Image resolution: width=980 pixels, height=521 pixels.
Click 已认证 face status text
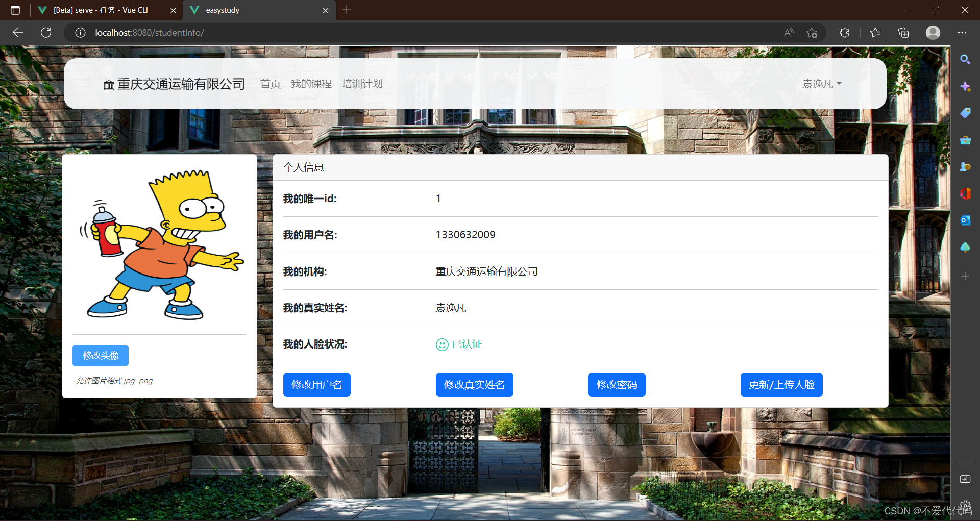tap(467, 344)
